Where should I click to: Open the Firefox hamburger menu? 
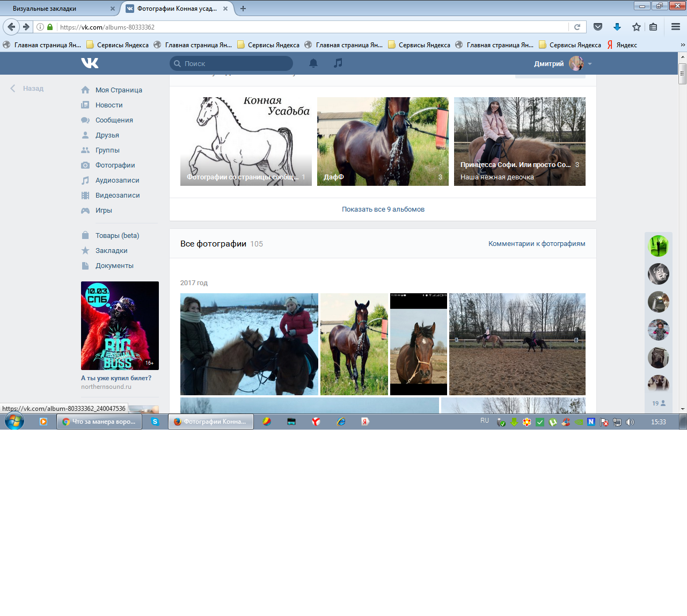pyautogui.click(x=676, y=27)
